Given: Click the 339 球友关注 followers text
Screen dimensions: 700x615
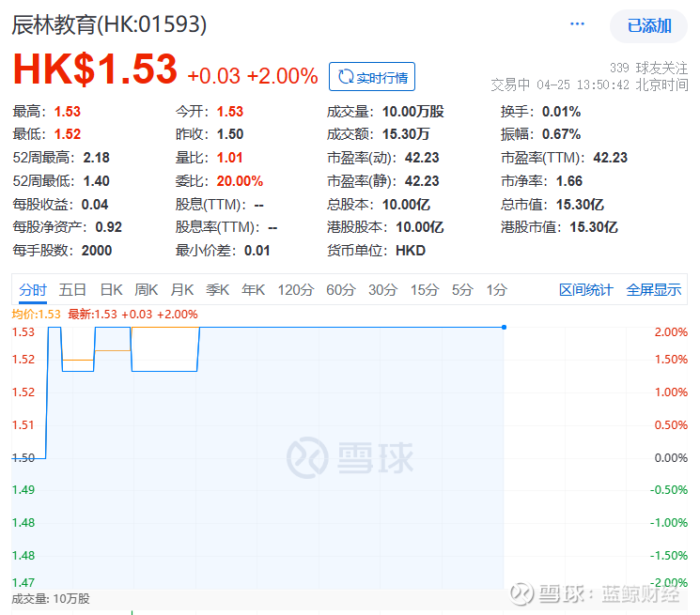Looking at the screenshot, I should click(x=648, y=68).
